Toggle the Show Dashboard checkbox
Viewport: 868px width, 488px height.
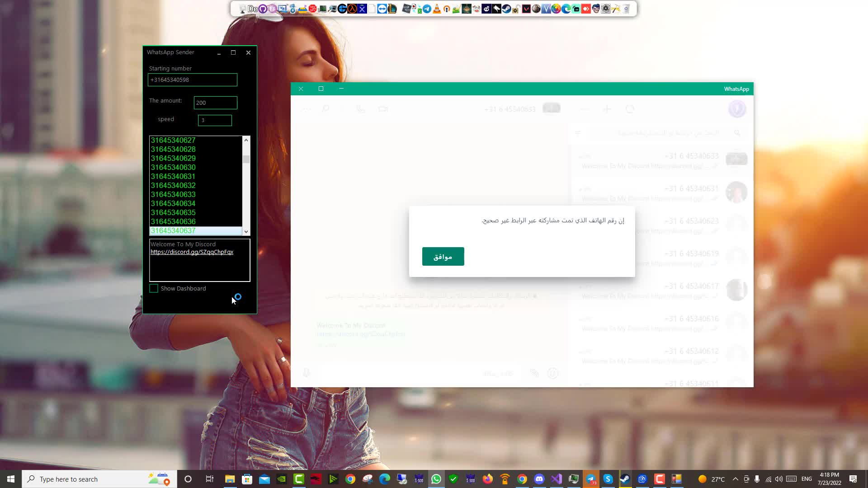(x=154, y=288)
